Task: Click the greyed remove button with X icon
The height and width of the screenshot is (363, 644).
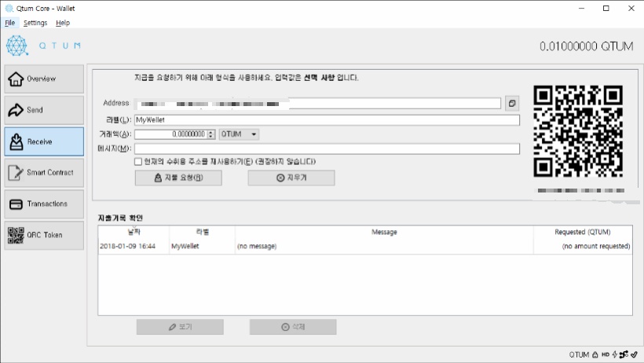Action: 293,327
